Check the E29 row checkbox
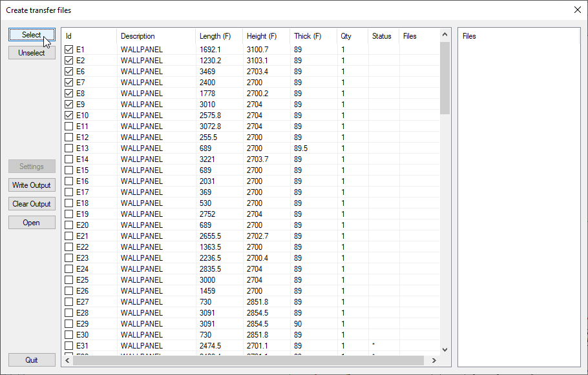The image size is (588, 375). (x=69, y=324)
